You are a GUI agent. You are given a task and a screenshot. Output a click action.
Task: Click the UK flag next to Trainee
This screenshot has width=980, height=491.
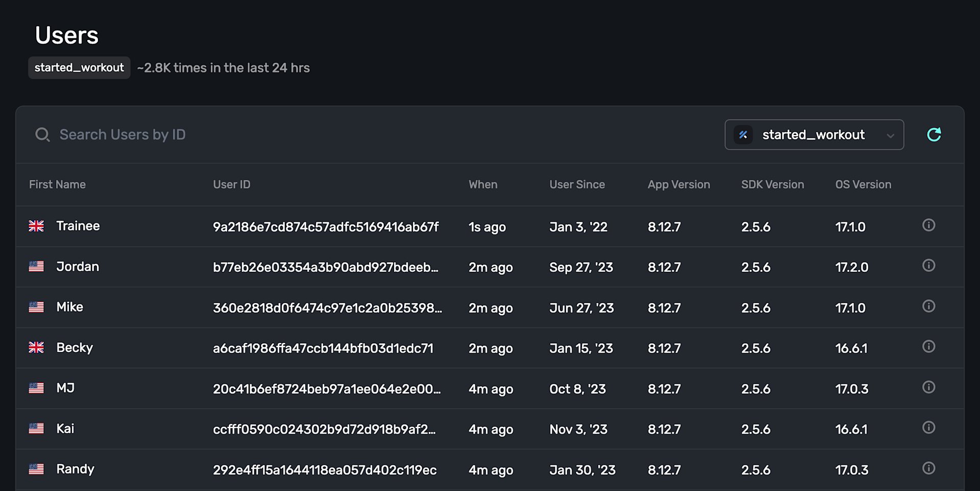tap(36, 226)
